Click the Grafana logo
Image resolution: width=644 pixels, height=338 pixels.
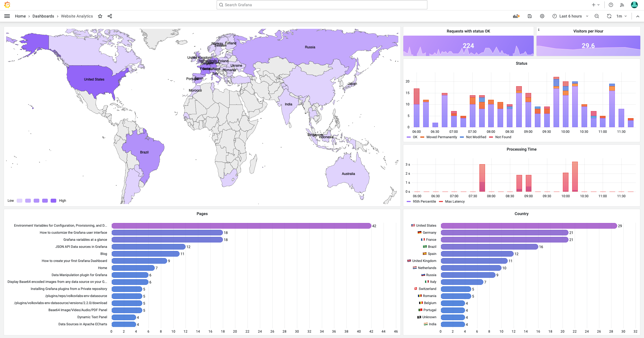point(7,5)
